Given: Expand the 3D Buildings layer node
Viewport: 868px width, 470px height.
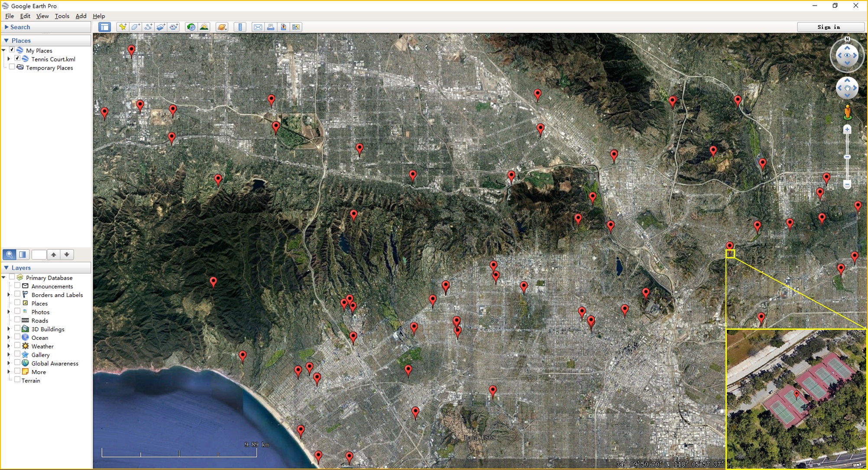Looking at the screenshot, I should tap(9, 329).
